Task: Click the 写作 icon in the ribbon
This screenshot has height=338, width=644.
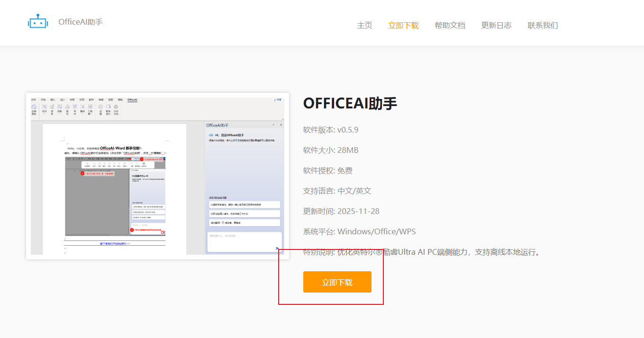Action: [75, 108]
